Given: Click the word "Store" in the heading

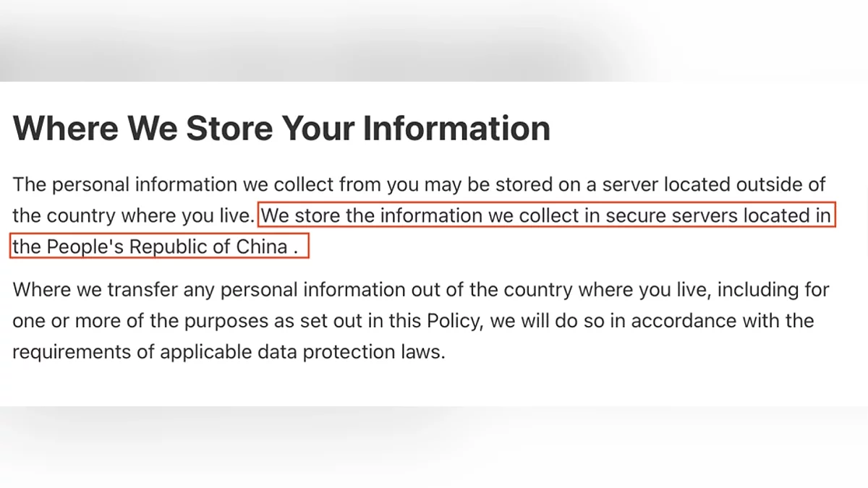Looking at the screenshot, I should point(231,128).
